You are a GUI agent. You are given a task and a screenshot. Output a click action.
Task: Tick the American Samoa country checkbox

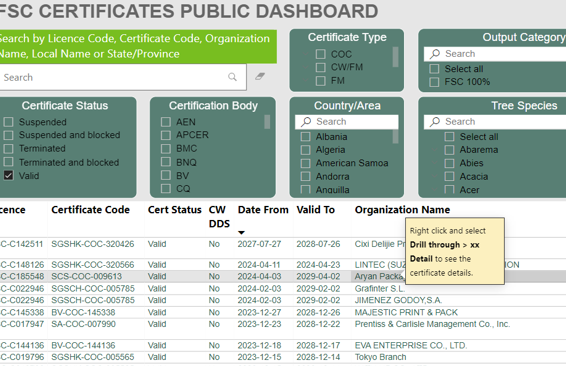pos(305,163)
